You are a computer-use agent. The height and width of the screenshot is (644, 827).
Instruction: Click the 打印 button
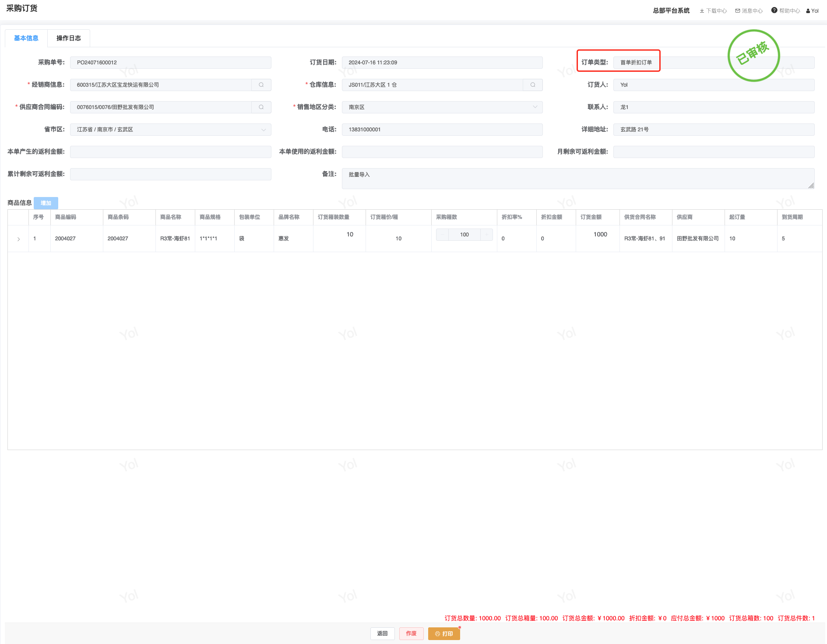click(x=444, y=633)
